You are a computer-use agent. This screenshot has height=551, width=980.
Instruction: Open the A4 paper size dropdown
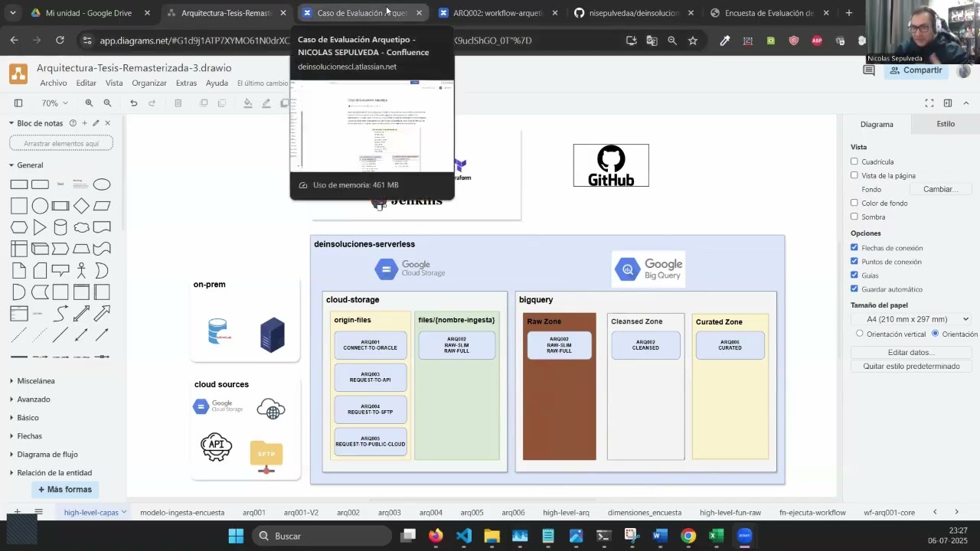911,319
